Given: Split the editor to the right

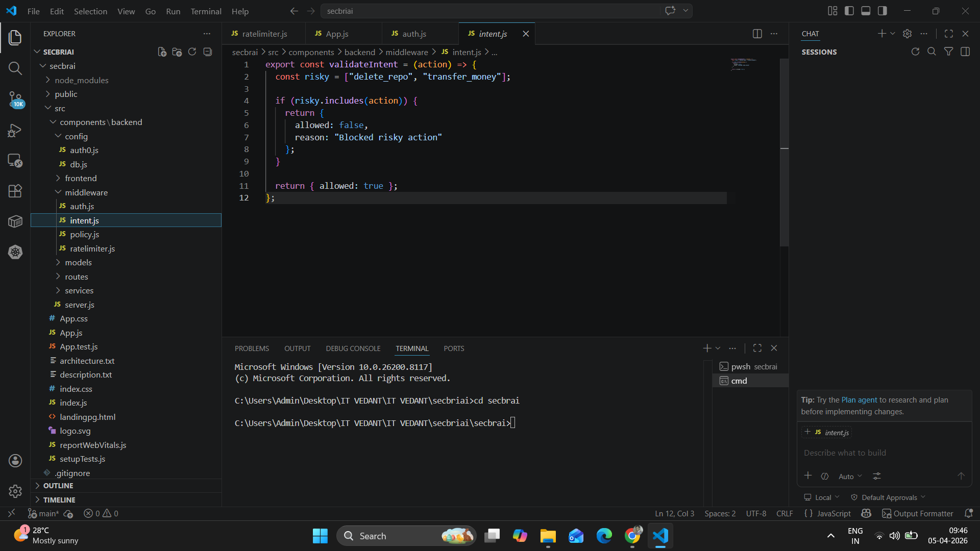Looking at the screenshot, I should [757, 34].
